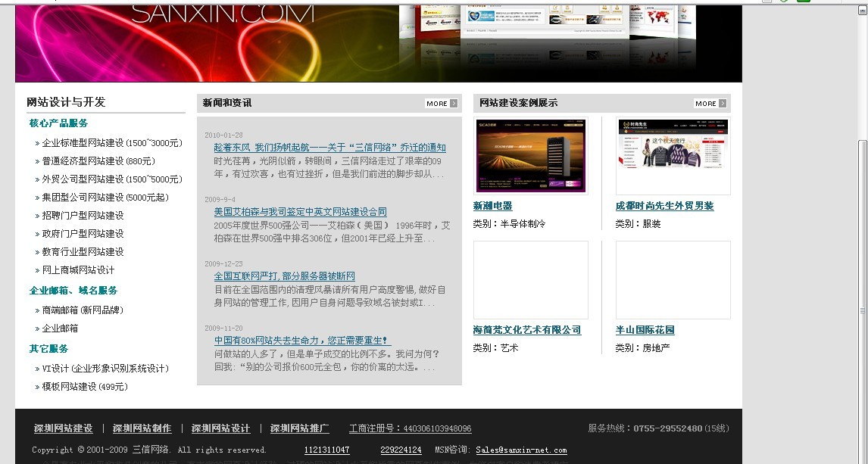Open the SANXIN.COM banner image

379,43
